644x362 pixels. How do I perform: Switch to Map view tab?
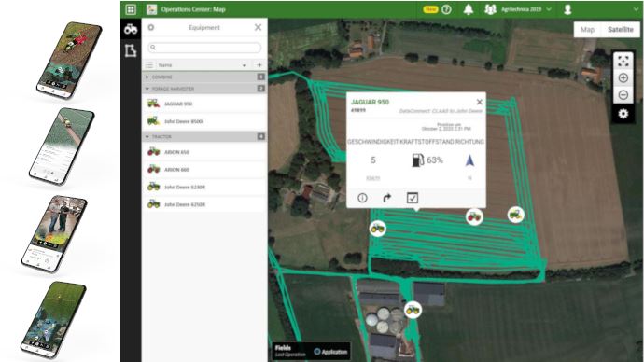pos(587,30)
